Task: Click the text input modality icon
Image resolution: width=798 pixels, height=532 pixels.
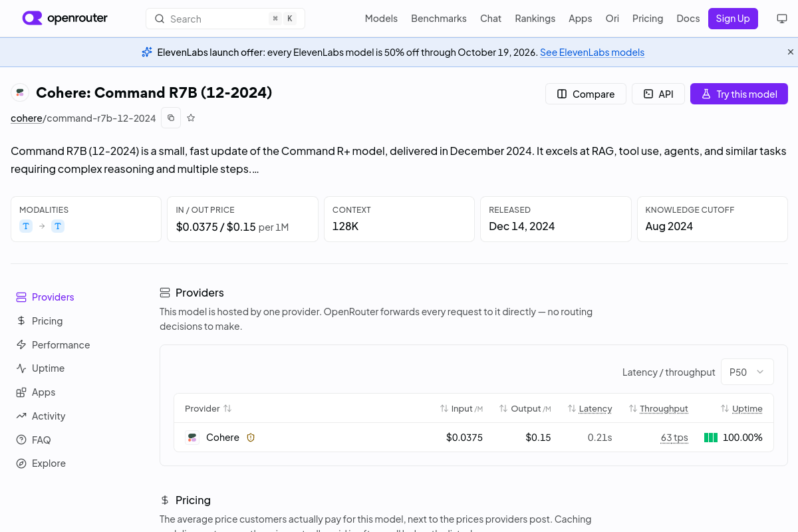Action: tap(26, 226)
